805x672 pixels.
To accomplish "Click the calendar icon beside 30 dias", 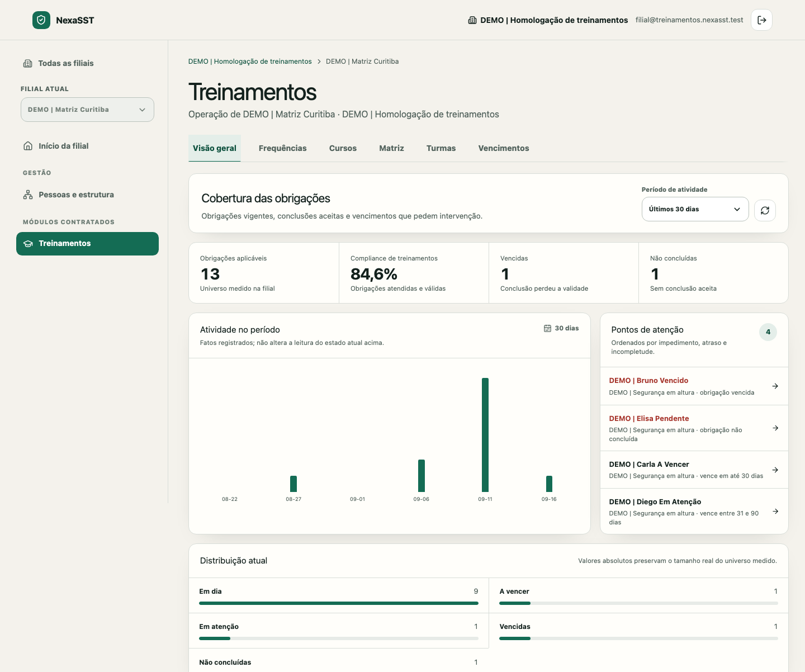I will (x=548, y=328).
